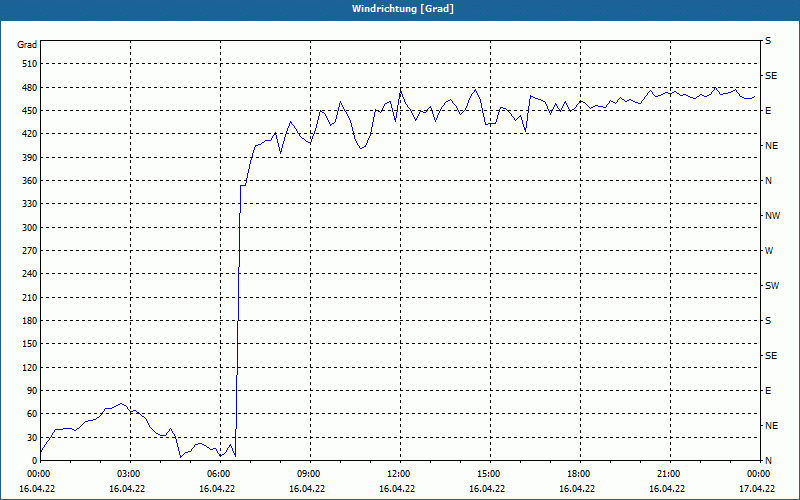This screenshot has height=500, width=800.
Task: Select the compass label 'NW'
Action: (772, 216)
